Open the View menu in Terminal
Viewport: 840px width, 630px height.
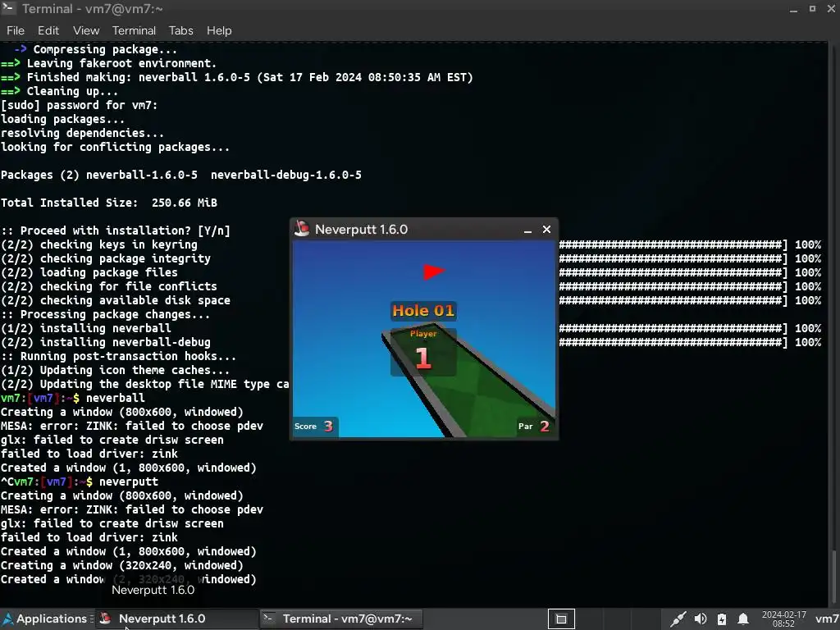[85, 30]
